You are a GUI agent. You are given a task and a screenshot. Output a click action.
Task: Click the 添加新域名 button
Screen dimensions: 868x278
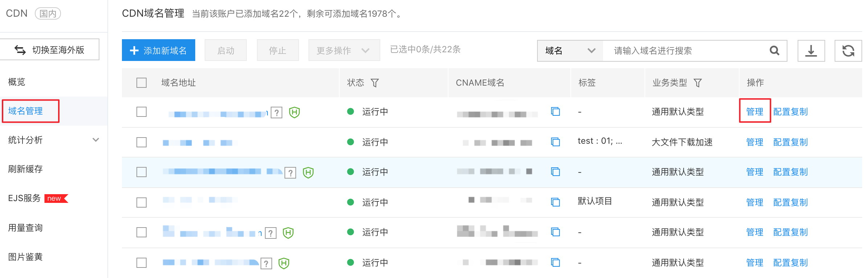click(x=159, y=50)
